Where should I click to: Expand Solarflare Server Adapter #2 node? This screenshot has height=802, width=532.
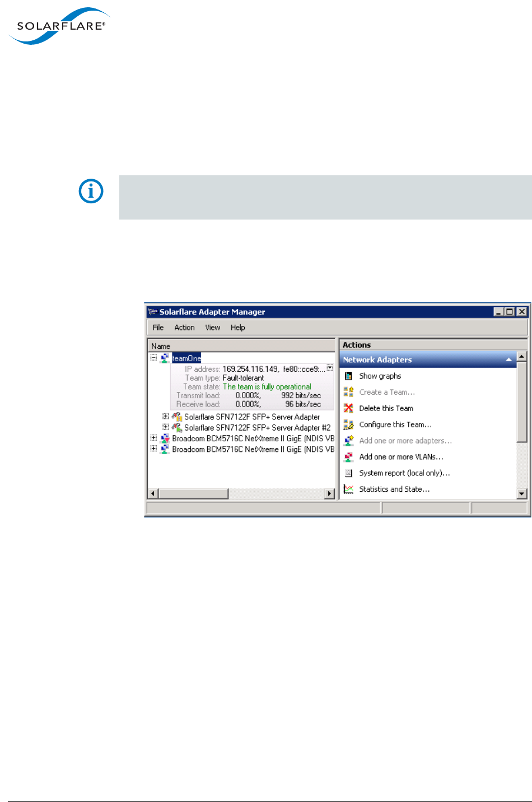click(166, 427)
